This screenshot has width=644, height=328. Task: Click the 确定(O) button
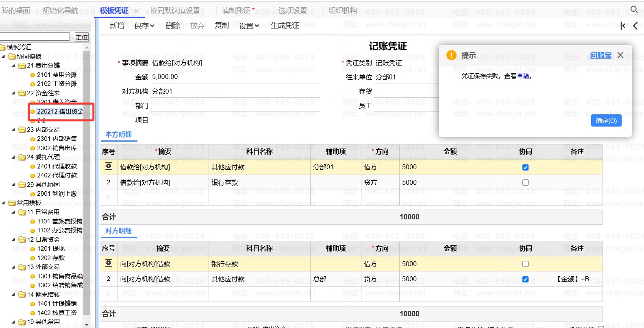[x=606, y=121]
